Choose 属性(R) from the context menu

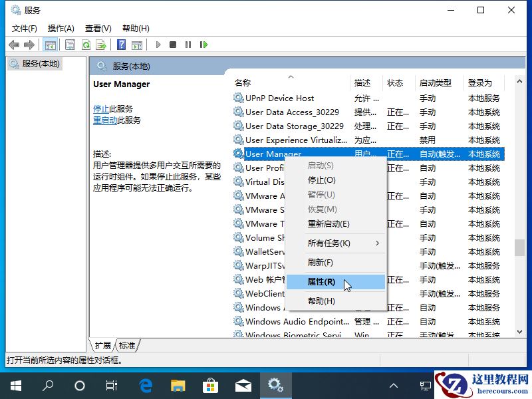click(x=321, y=281)
